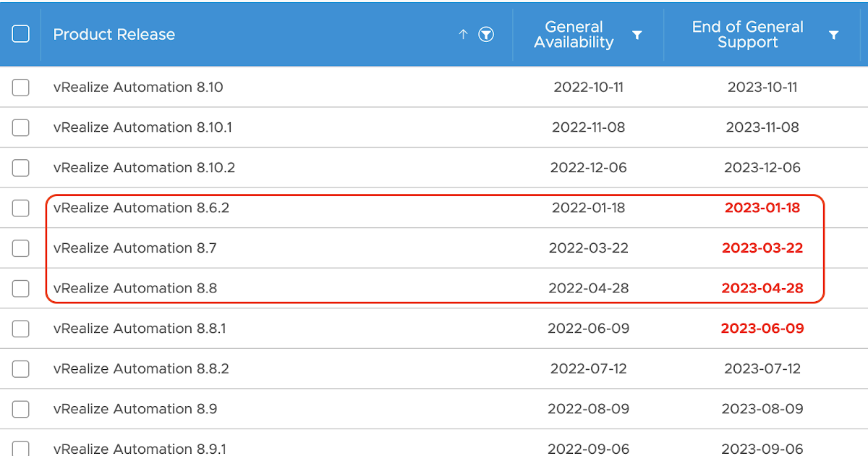Tick the vRealize Automation 8.8.1 checkbox
Screen dimensions: 868x456
21,329
